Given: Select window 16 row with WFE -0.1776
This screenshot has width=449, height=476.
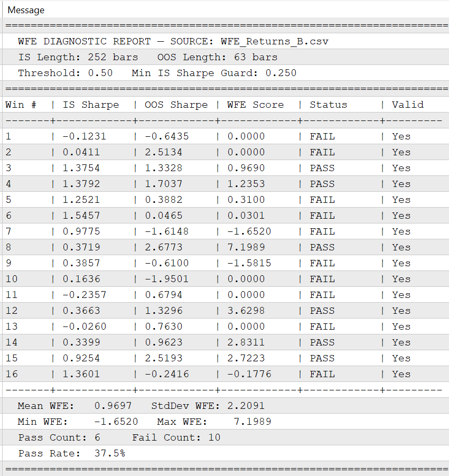Looking at the screenshot, I should point(226,374).
